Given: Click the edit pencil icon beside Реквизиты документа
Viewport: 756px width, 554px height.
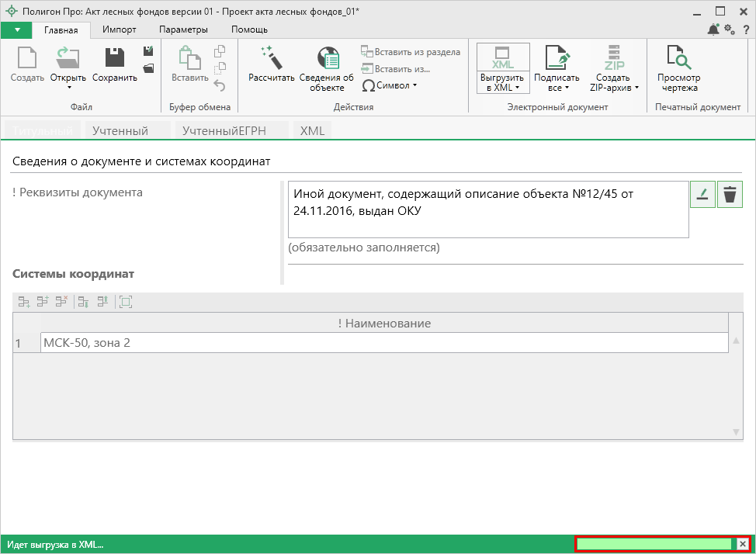Looking at the screenshot, I should click(x=702, y=195).
